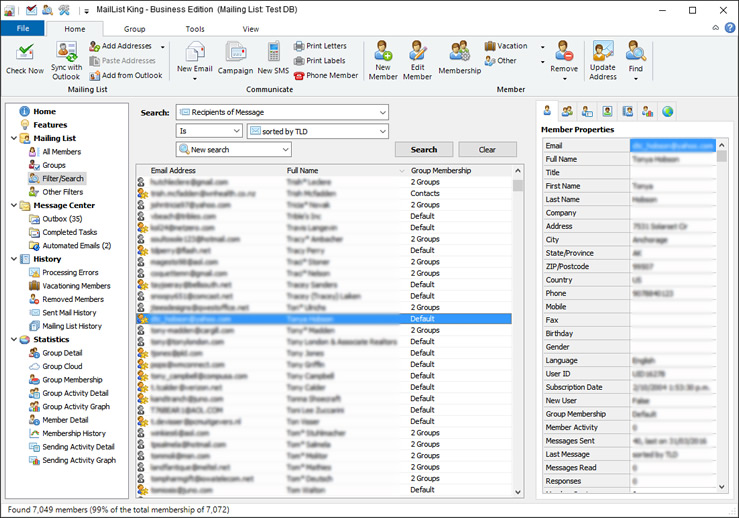Click Add from Outlook
The width and height of the screenshot is (739, 518).
pos(126,75)
